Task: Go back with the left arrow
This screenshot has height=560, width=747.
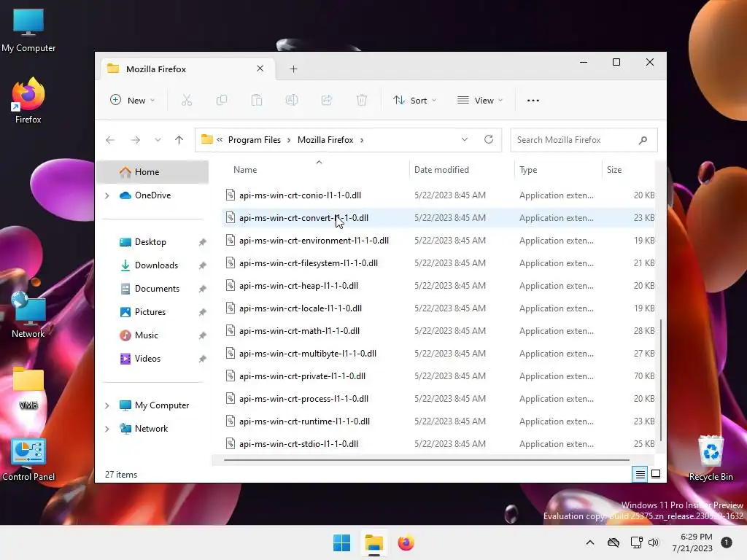Action: 110,140
